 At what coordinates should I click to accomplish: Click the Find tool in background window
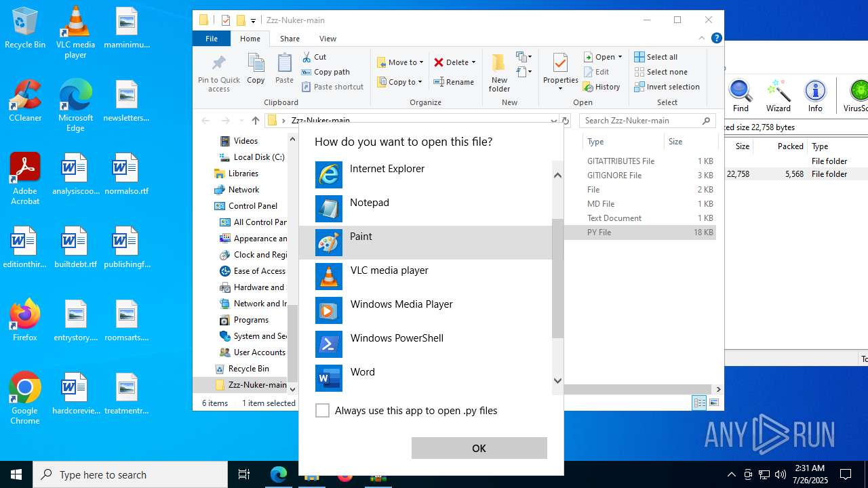pyautogui.click(x=741, y=96)
